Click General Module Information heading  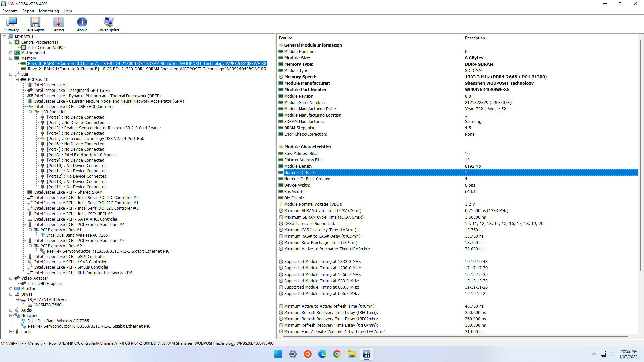[313, 45]
